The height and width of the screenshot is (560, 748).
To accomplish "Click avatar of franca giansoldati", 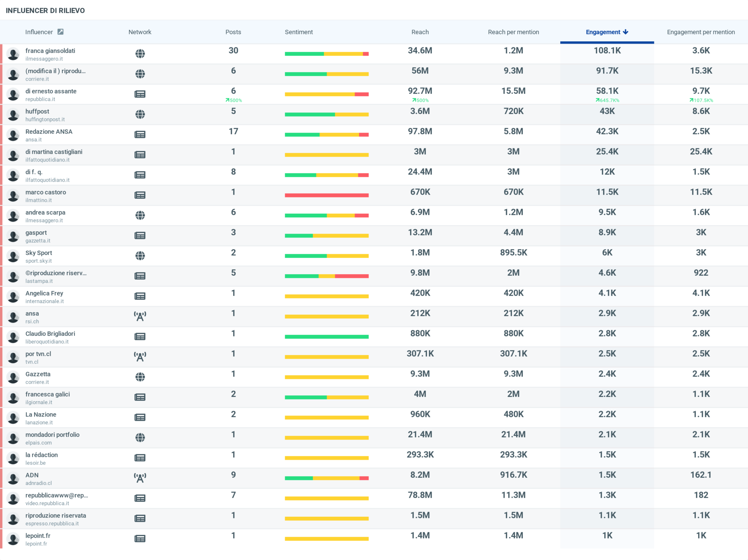I will point(13,54).
